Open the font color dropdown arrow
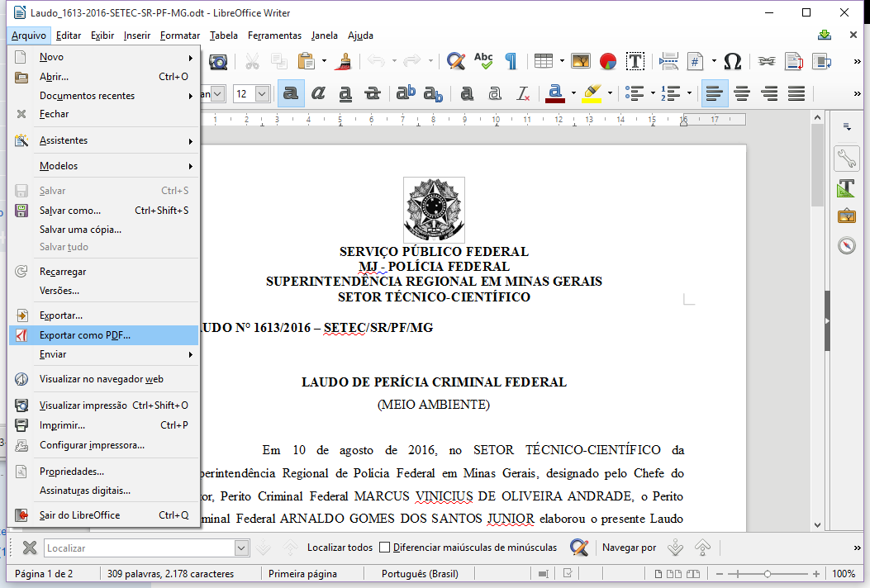 (573, 94)
